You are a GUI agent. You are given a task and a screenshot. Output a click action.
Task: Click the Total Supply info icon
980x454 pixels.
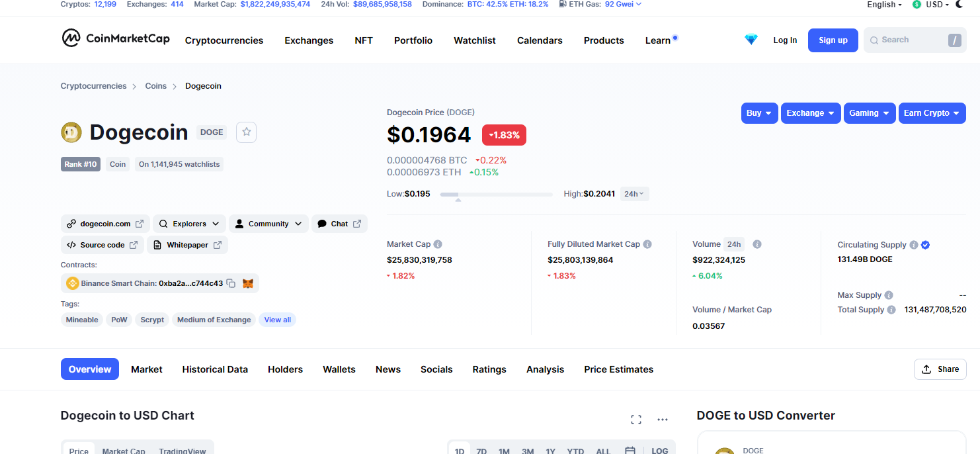(891, 310)
